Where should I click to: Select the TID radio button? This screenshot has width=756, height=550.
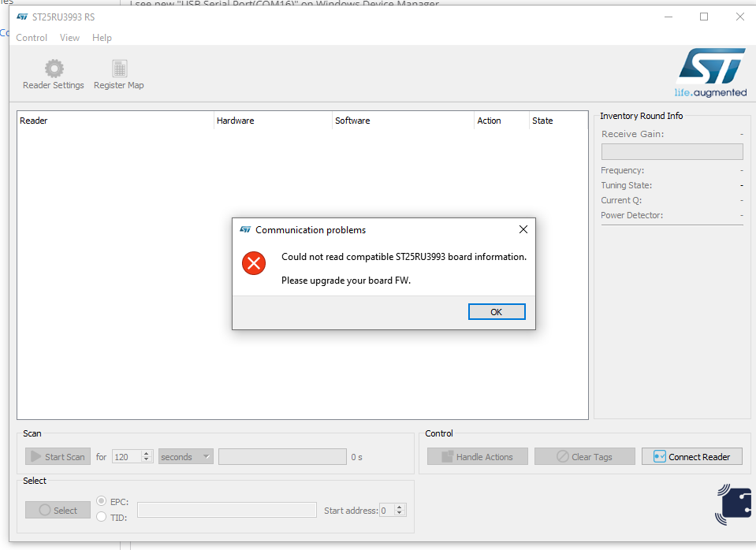pos(101,517)
